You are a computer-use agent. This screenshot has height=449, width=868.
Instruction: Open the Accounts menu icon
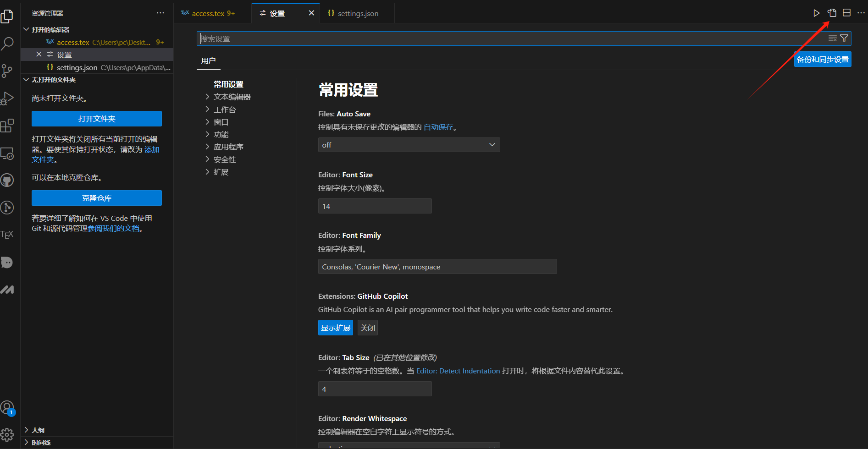click(x=7, y=407)
